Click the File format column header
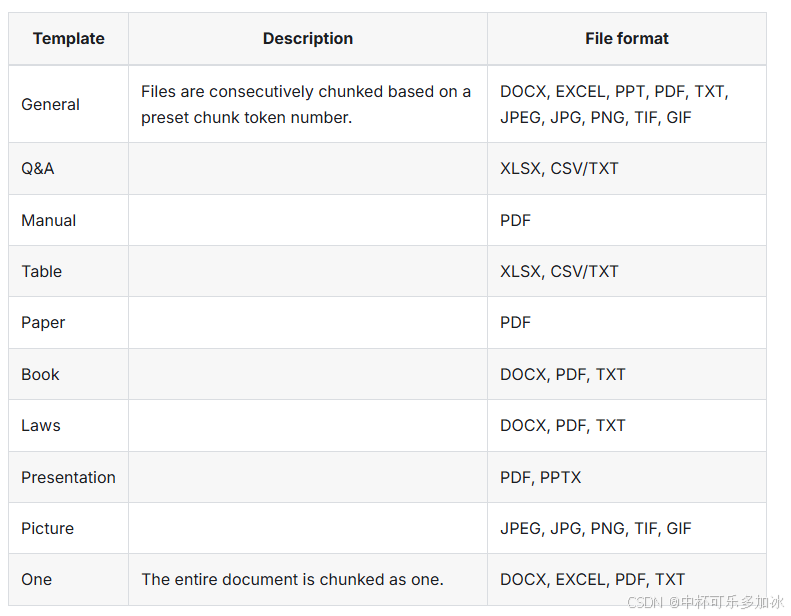Image resolution: width=791 pixels, height=616 pixels. point(627,39)
